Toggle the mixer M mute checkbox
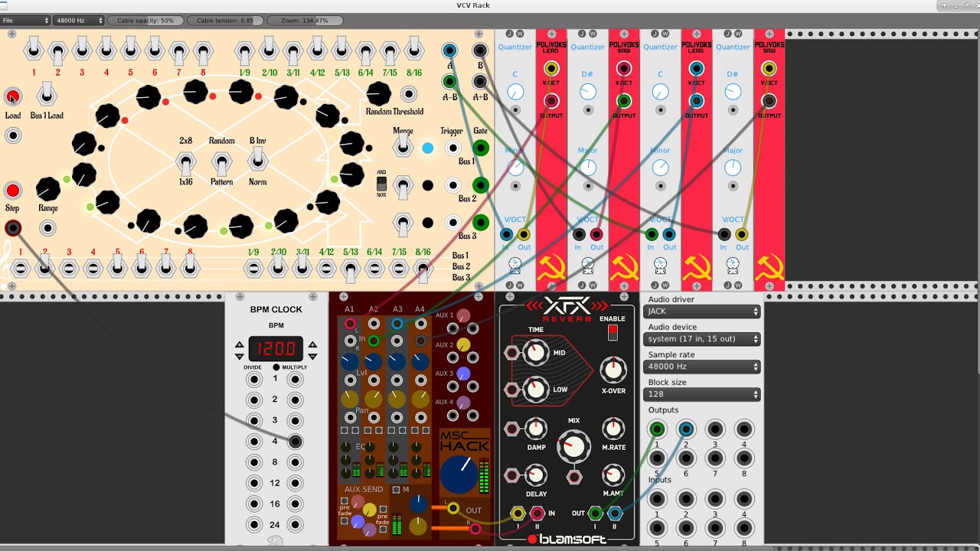Screen dimensions: 980x551 [x=396, y=490]
